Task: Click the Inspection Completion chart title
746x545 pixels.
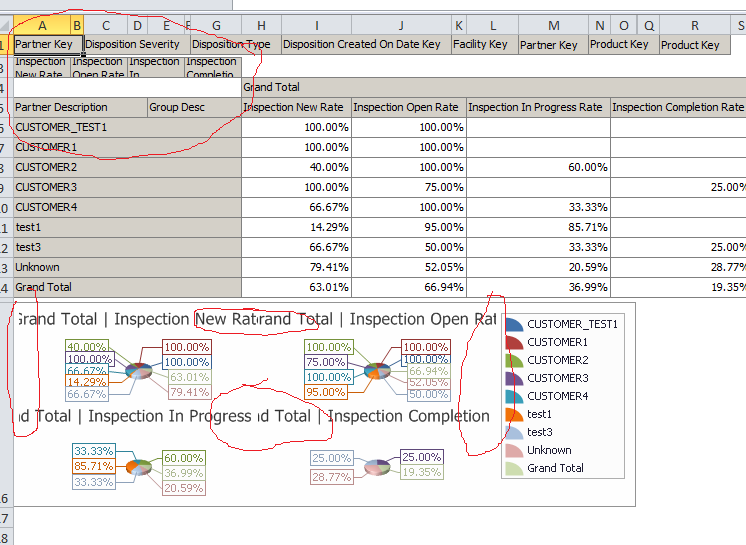Action: click(x=374, y=416)
